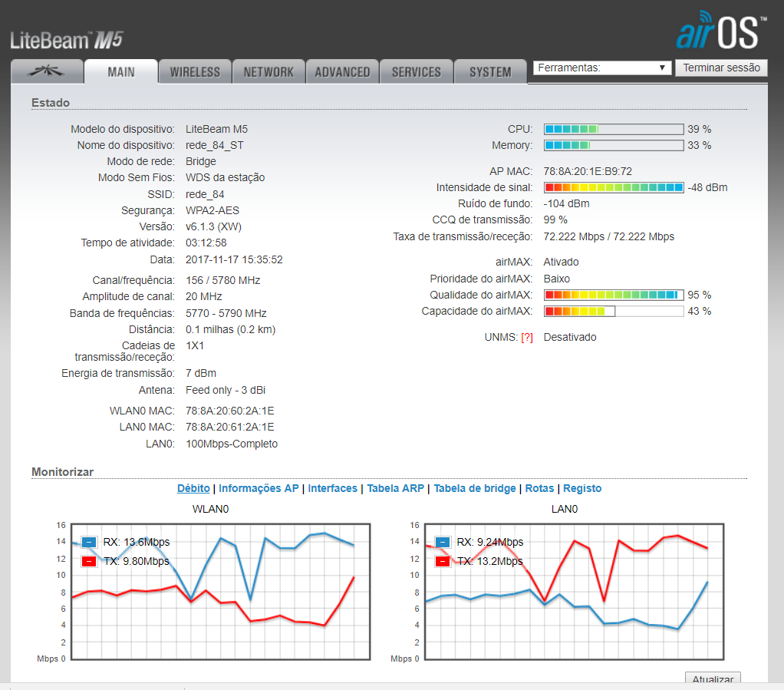Click WLAN0 TX red legend icon

pos(89,561)
